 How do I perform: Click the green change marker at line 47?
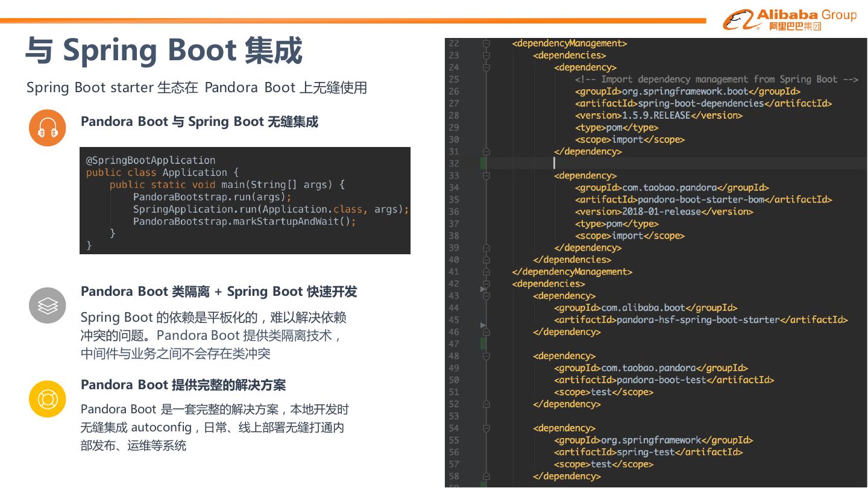point(483,343)
